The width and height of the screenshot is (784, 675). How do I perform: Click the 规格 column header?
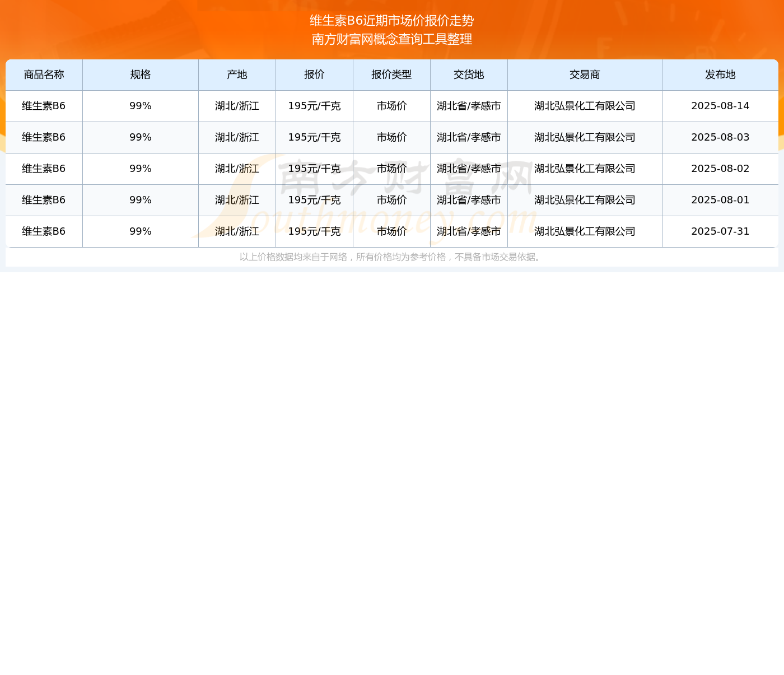point(141,75)
